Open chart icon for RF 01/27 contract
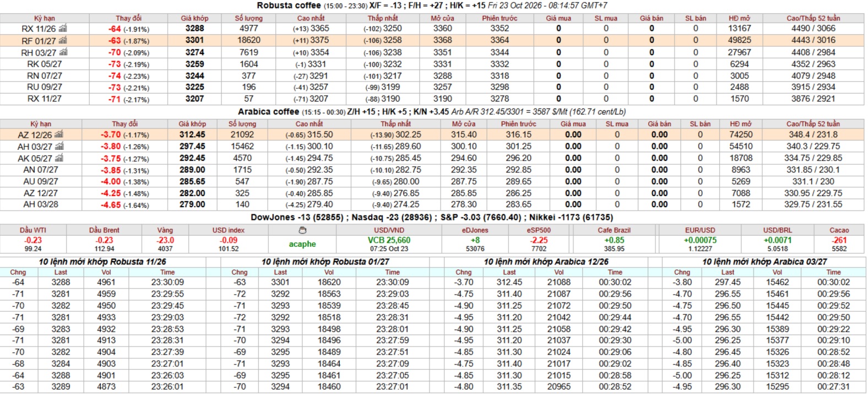This screenshot has width=868, height=394. pyautogui.click(x=63, y=40)
